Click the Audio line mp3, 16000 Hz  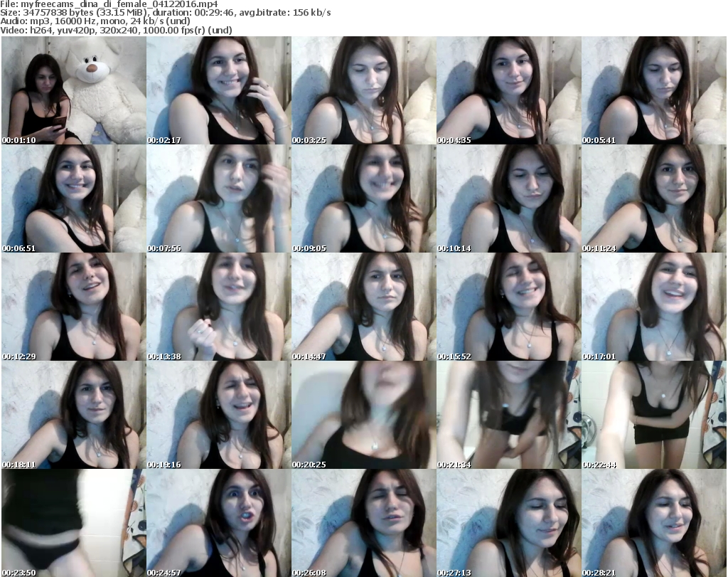click(95, 21)
